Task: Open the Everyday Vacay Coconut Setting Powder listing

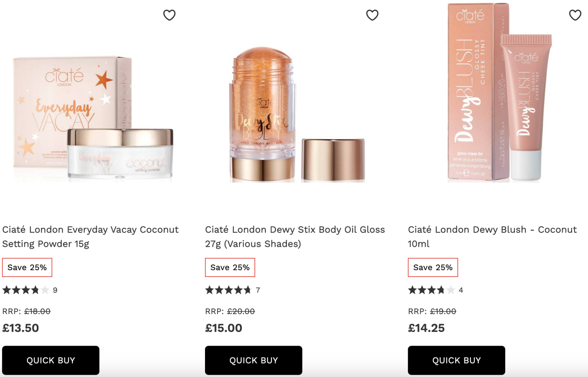Action: 90,237
